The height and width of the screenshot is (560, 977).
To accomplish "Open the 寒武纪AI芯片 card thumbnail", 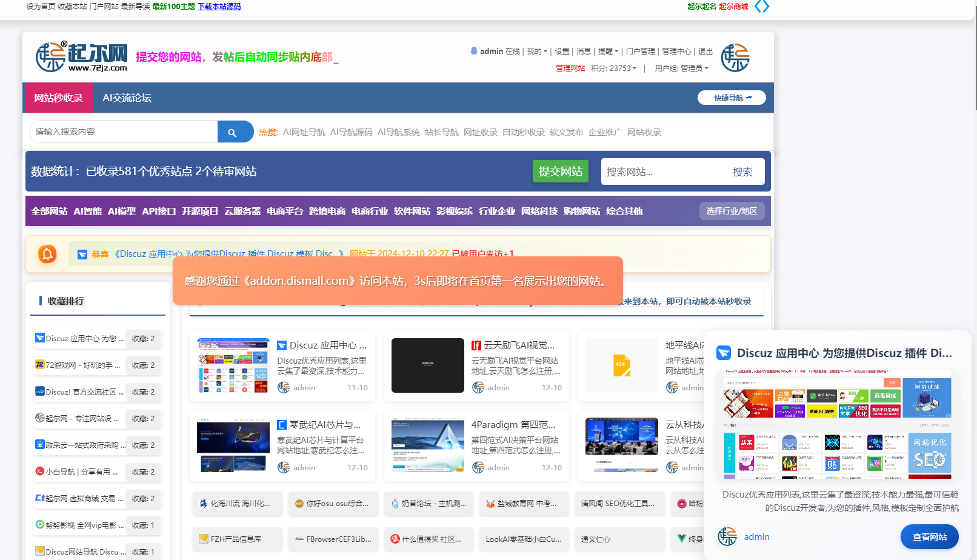I will [233, 445].
